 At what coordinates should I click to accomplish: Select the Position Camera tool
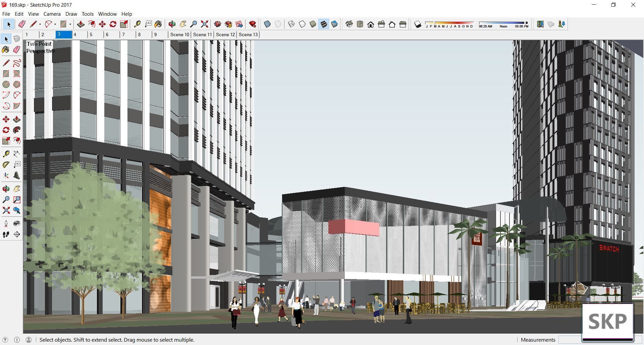pos(6,224)
